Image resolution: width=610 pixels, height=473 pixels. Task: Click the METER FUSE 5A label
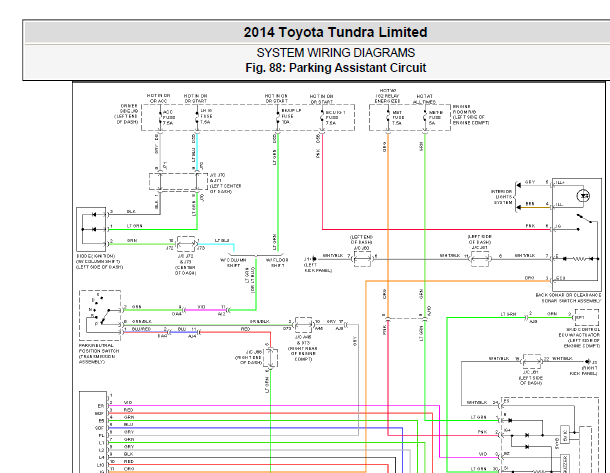(435, 117)
